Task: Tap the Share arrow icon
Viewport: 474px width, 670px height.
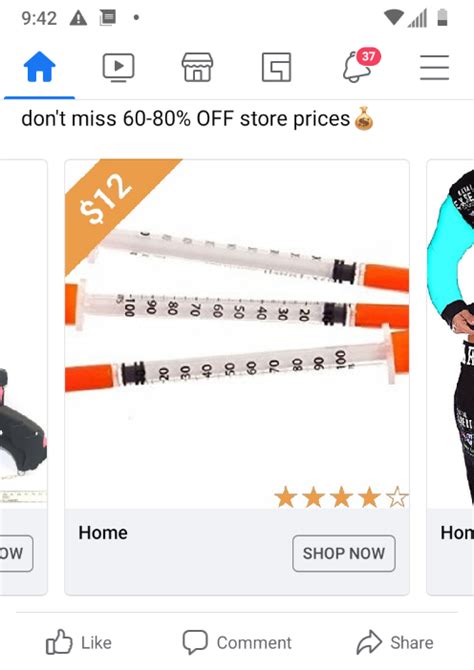Action: pyautogui.click(x=369, y=642)
